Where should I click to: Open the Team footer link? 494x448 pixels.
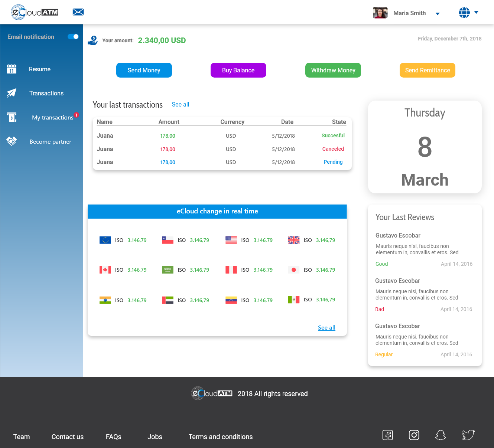[x=22, y=437]
